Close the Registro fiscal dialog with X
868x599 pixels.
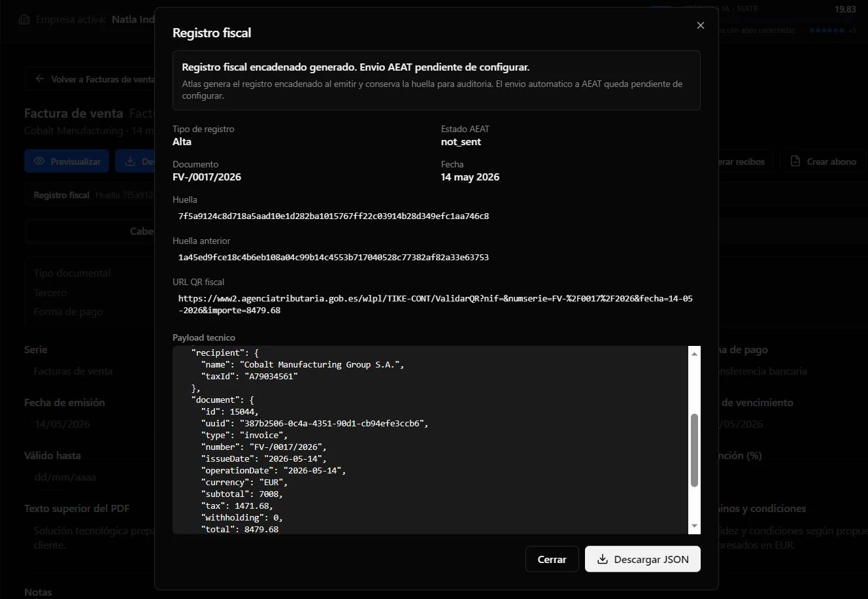(700, 26)
